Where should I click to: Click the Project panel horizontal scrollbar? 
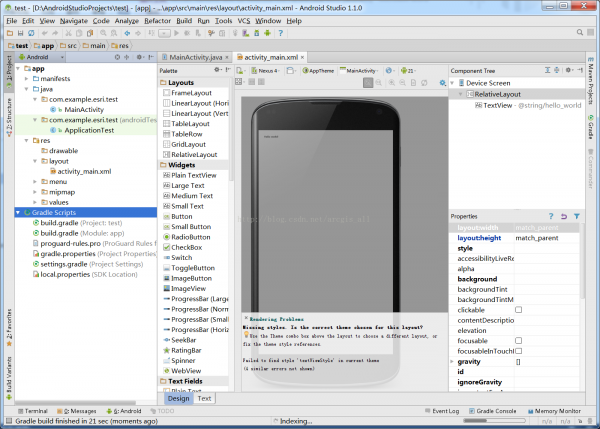pyautogui.click(x=75, y=403)
